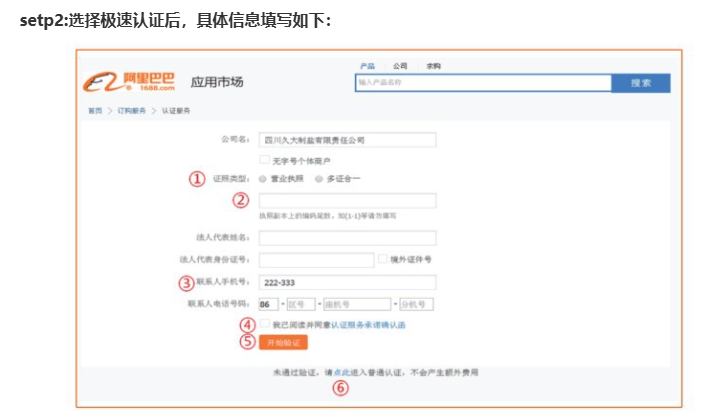Click the 法人代表姓名 input field
The image size is (720, 414).
click(347, 238)
